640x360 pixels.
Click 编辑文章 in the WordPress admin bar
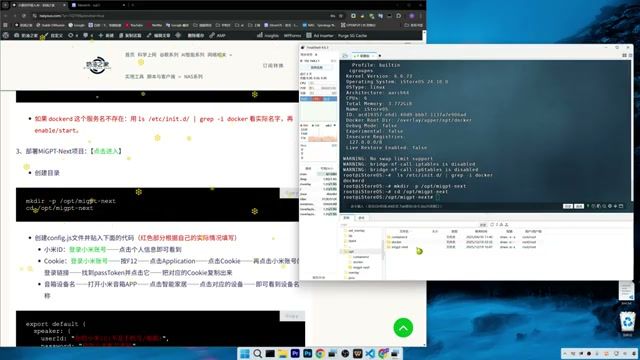(158, 36)
